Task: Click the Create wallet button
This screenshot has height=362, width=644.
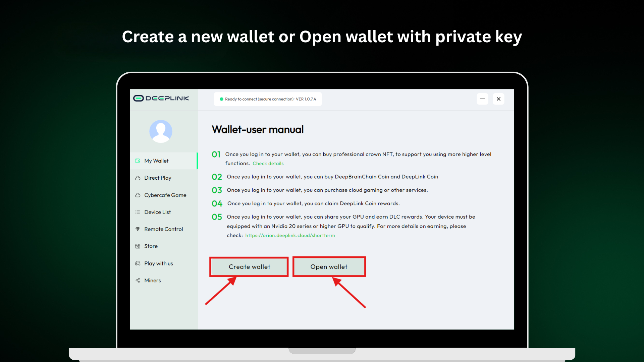Action: pyautogui.click(x=249, y=267)
